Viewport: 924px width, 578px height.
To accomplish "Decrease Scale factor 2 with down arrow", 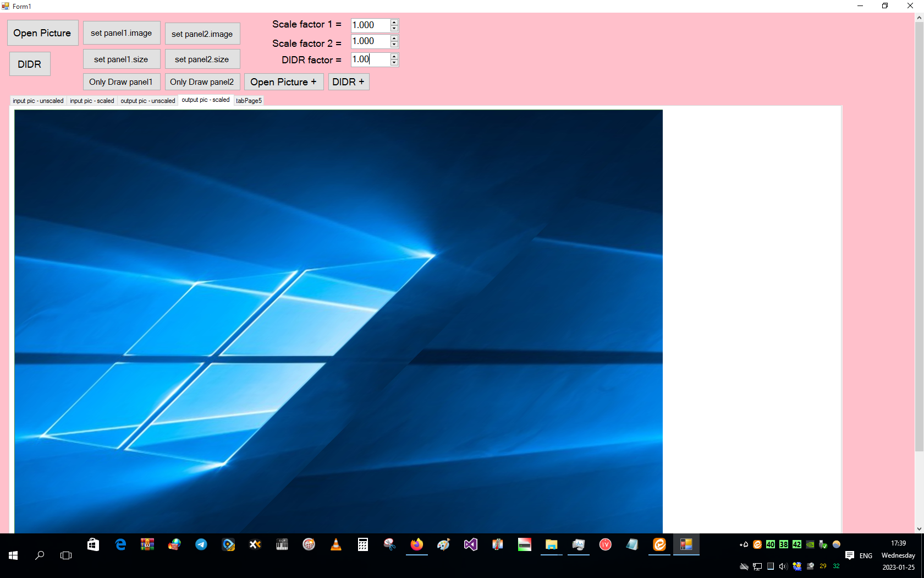I will click(394, 45).
